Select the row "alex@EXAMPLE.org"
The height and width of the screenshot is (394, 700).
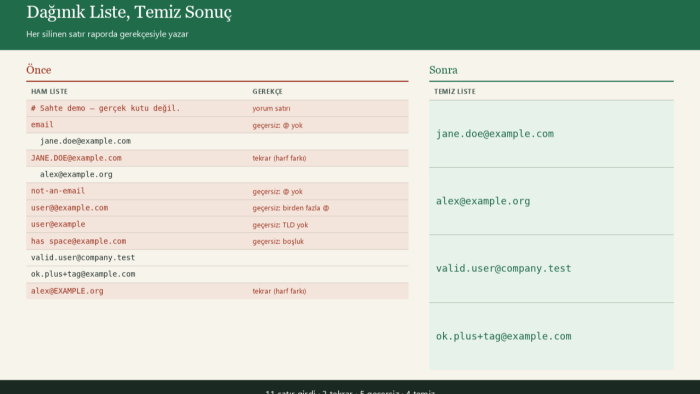click(217, 291)
